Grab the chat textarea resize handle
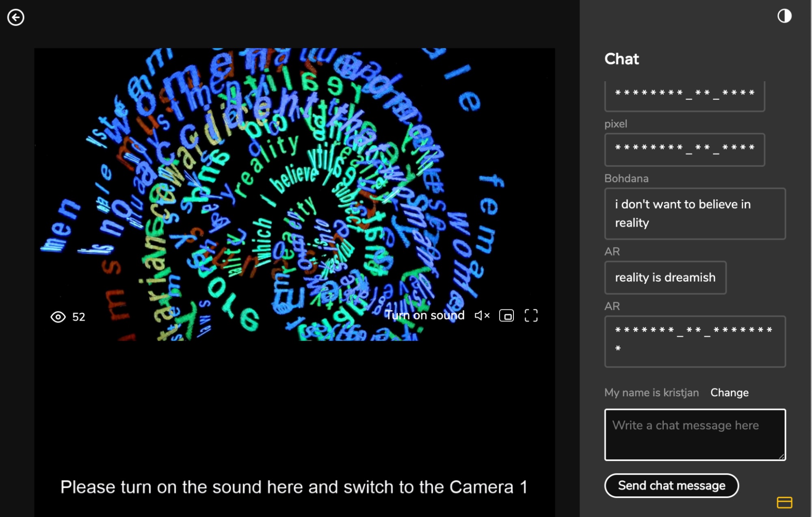Image resolution: width=812 pixels, height=517 pixels. (781, 456)
